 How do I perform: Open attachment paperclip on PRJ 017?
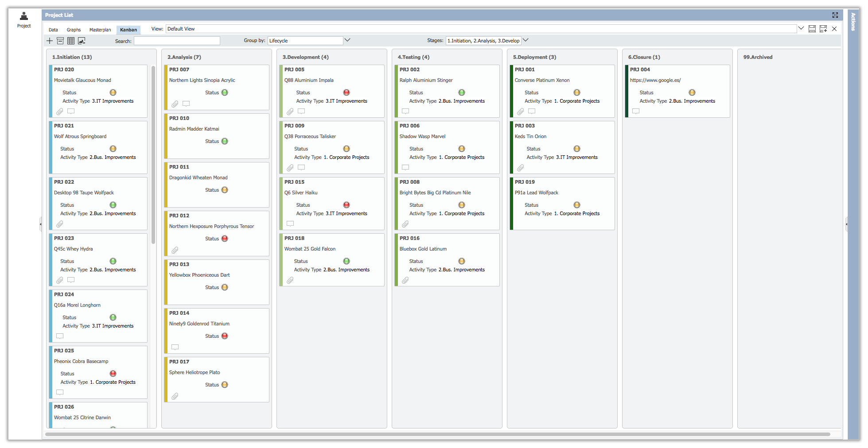pyautogui.click(x=175, y=396)
